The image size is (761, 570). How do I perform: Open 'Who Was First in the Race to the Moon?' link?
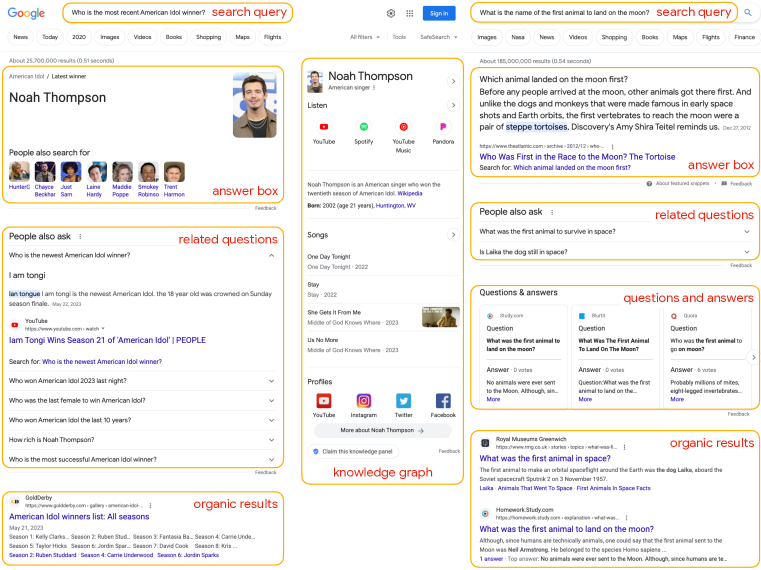coord(577,157)
